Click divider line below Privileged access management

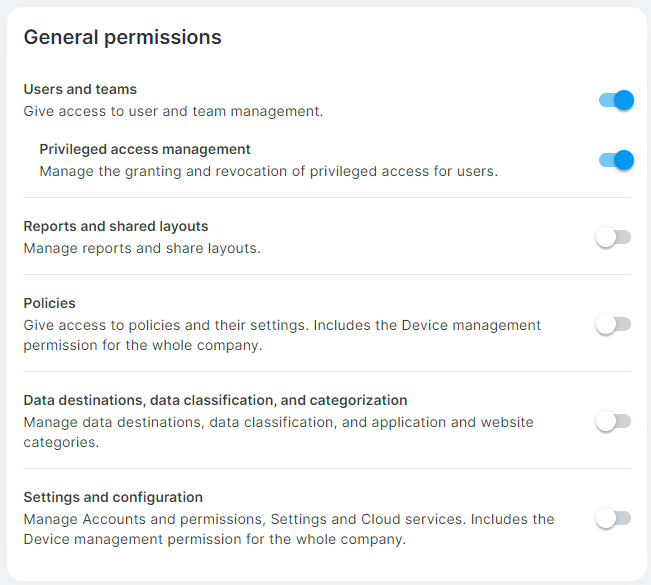327,198
